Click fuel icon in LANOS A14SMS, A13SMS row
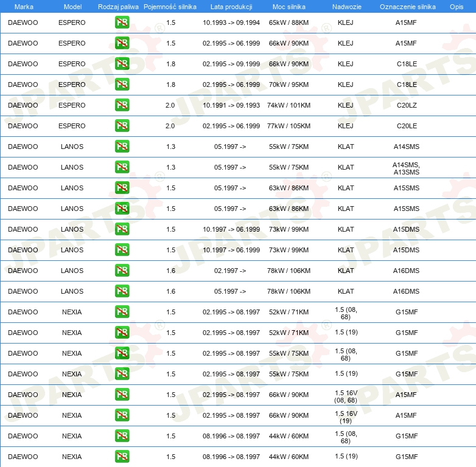This screenshot has width=476, height=467. pos(122,167)
